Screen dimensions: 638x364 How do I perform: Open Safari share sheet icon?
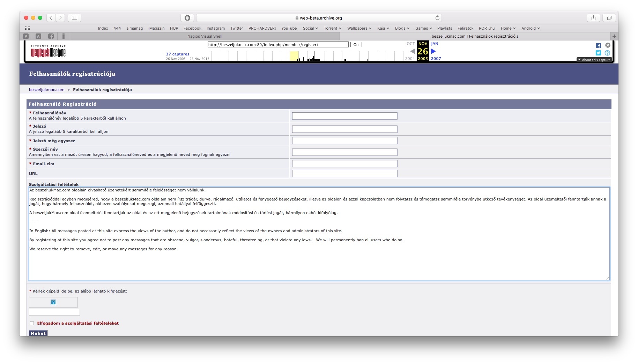593,18
